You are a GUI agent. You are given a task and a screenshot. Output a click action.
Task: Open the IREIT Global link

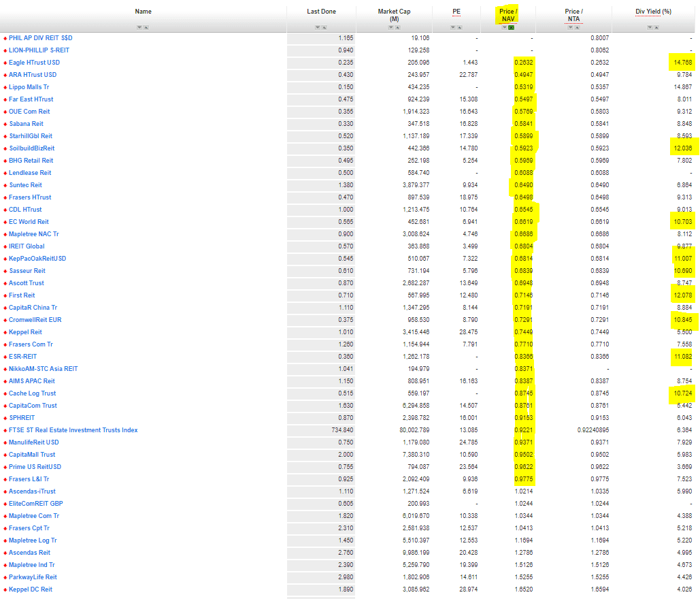(27, 246)
